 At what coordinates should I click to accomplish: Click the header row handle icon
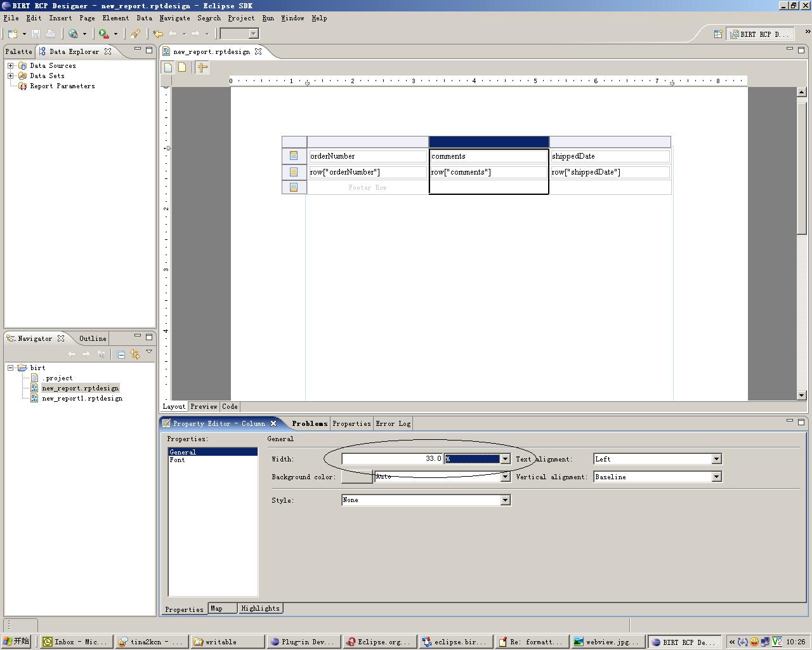pos(294,156)
